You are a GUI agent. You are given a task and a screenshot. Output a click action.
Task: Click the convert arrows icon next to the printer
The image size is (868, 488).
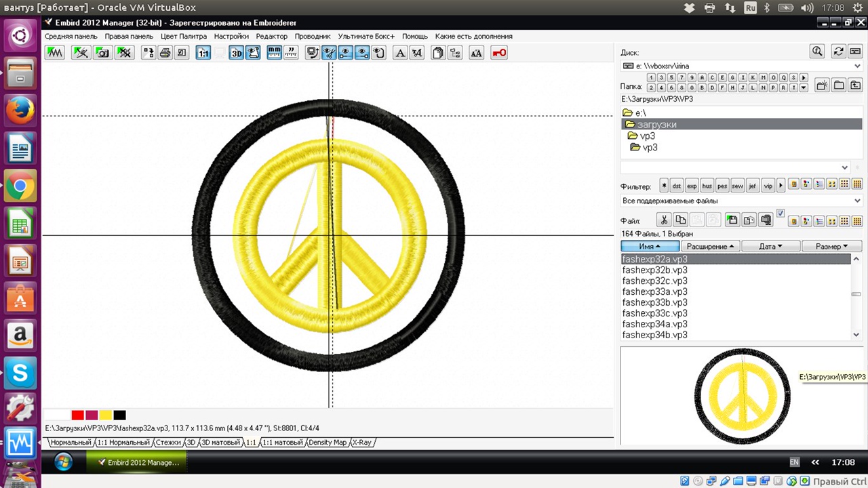[x=149, y=53]
